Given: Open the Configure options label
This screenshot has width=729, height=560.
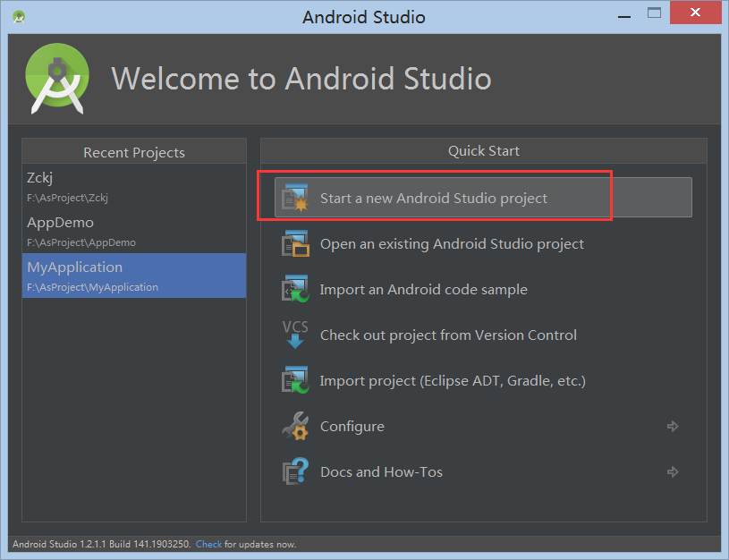Looking at the screenshot, I should pos(352,427).
